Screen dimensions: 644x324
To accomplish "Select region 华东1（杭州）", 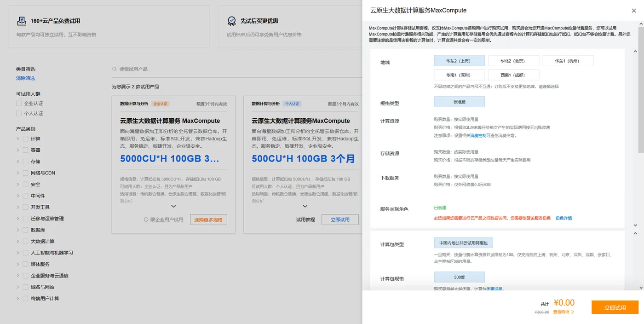I will pos(568,61).
